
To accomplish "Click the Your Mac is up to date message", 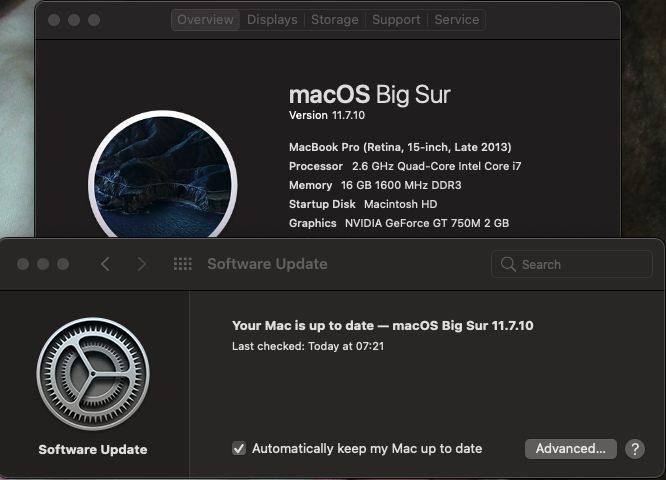I will (x=383, y=325).
